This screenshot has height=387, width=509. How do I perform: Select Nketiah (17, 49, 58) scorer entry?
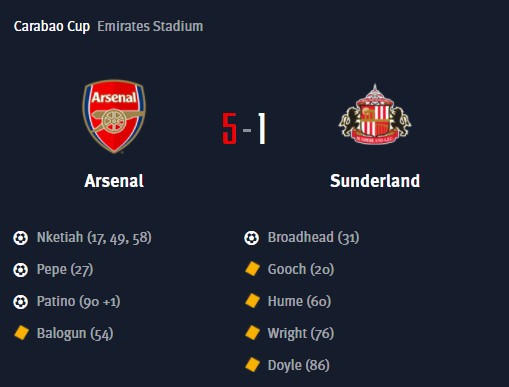(x=94, y=238)
